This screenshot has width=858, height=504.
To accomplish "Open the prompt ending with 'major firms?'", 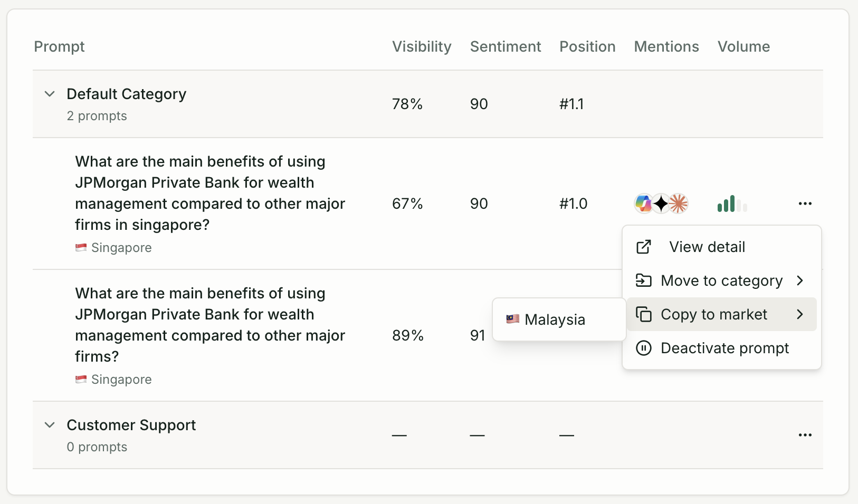I will pos(210,325).
